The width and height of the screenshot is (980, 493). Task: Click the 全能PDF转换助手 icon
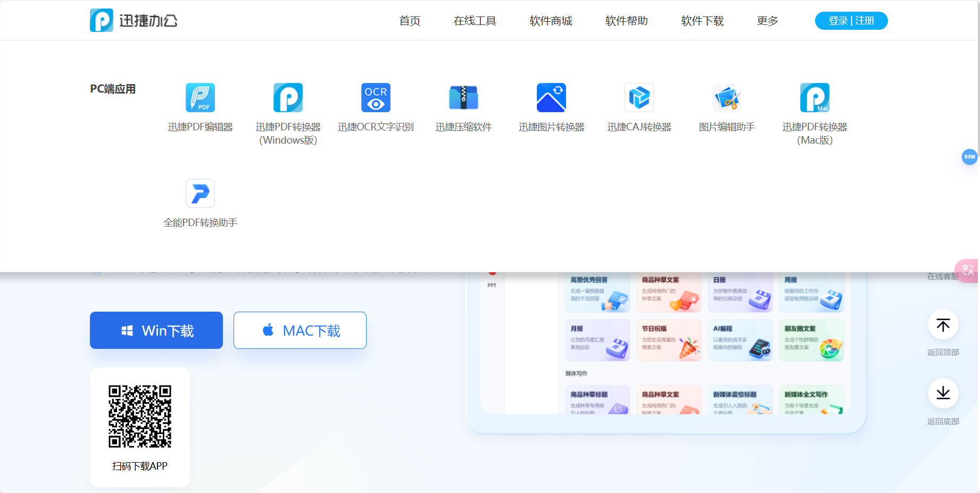200,194
